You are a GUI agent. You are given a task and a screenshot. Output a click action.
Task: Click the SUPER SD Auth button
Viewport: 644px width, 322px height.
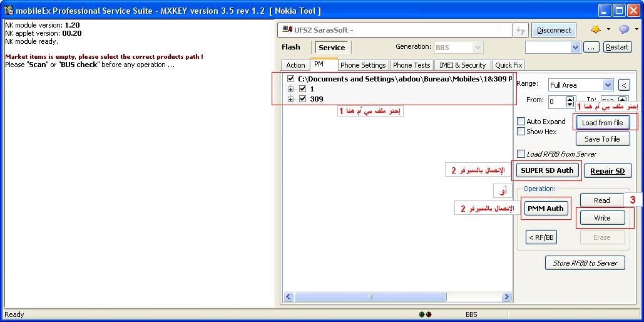pos(547,170)
